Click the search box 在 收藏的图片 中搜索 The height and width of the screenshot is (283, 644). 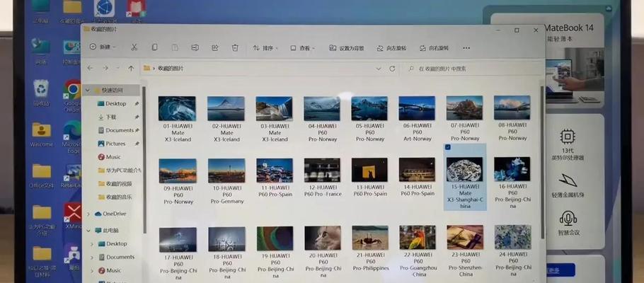(472, 69)
